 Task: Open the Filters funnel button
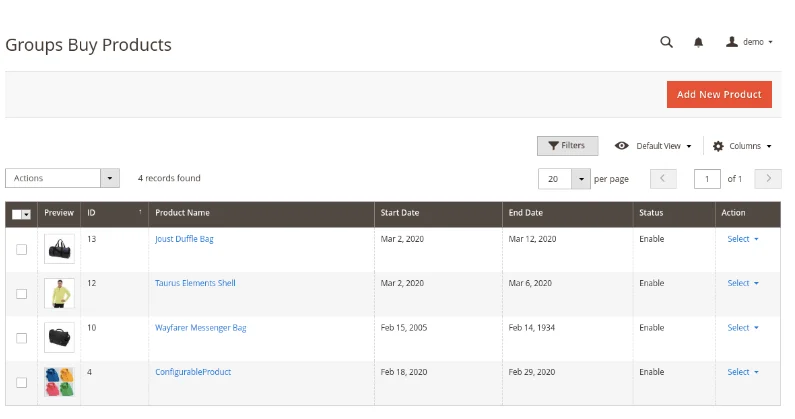click(567, 146)
